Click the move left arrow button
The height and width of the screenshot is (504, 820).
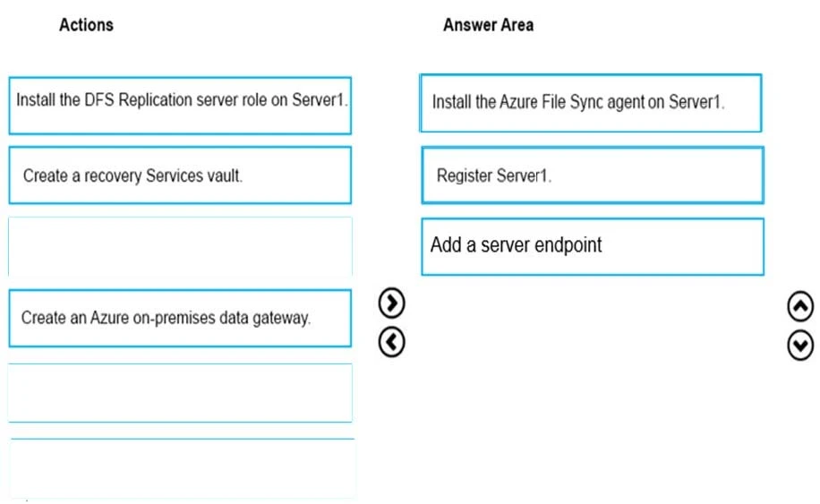coord(392,341)
